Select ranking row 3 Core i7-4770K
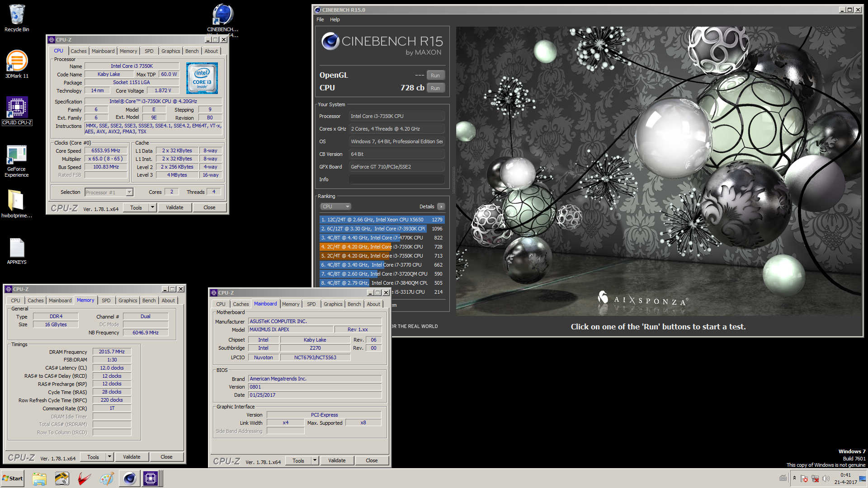Viewport: 868px width, 488px height. click(382, 238)
